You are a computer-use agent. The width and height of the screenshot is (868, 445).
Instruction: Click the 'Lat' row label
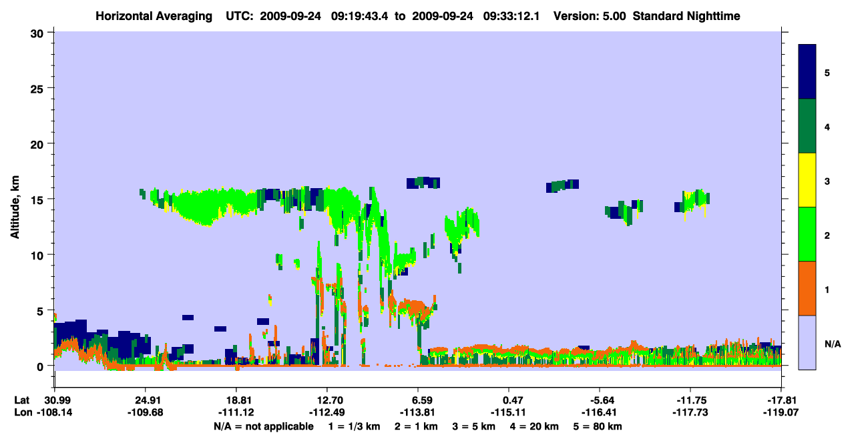pyautogui.click(x=23, y=400)
